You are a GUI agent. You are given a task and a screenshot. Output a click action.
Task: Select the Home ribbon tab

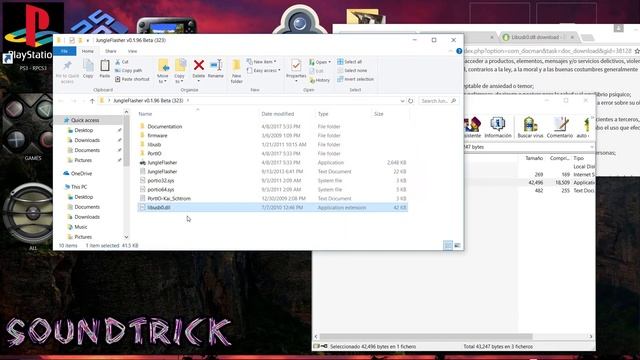coord(87,51)
